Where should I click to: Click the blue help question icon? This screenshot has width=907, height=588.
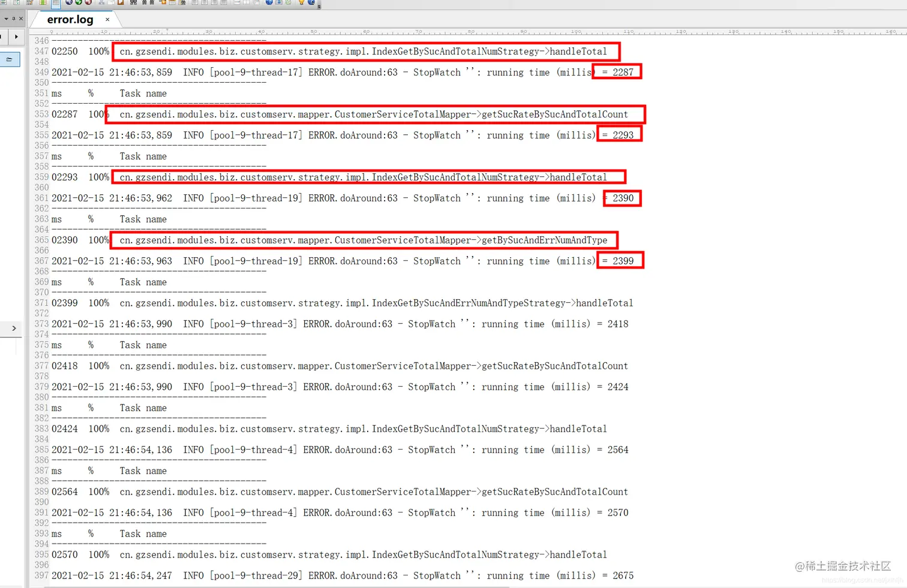pos(311,2)
